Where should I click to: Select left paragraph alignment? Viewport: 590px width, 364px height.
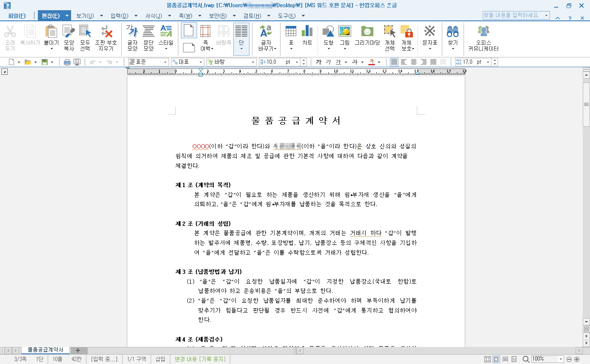coord(404,62)
